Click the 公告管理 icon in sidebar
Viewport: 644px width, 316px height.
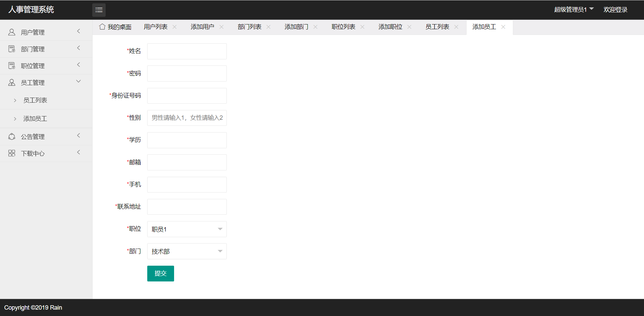click(12, 137)
